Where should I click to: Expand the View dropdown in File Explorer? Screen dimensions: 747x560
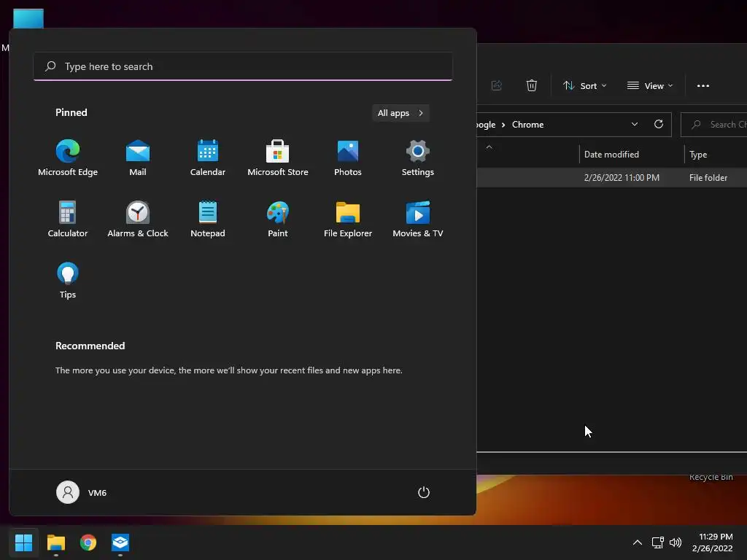pos(650,86)
